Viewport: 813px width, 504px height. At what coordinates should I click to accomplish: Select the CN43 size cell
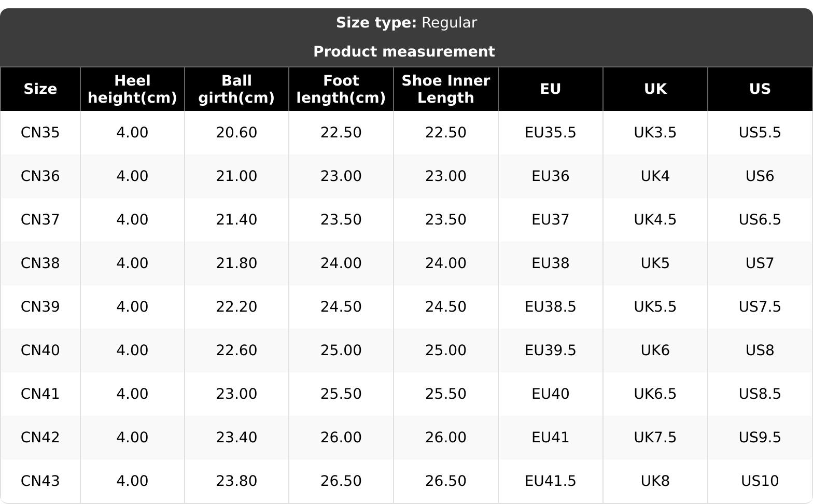tap(40, 481)
